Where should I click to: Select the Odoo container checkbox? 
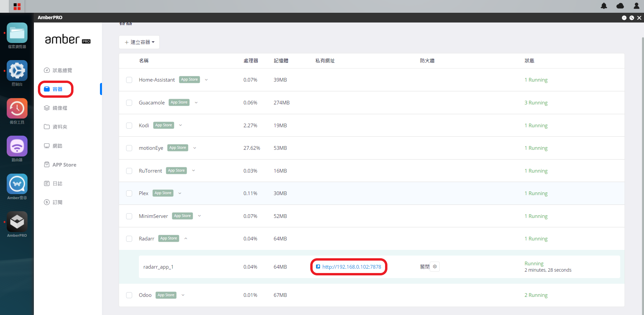click(x=129, y=295)
